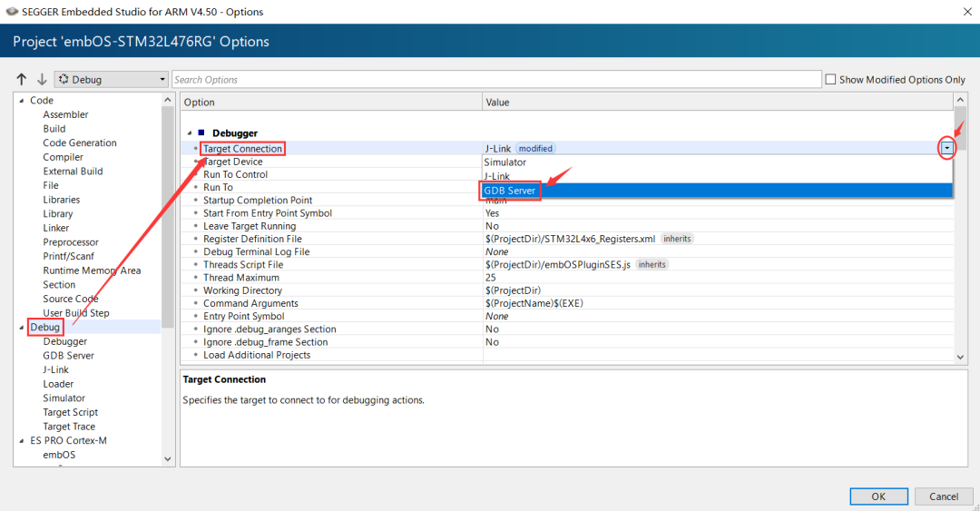Select External Build tree item
The image size is (980, 511).
point(73,171)
